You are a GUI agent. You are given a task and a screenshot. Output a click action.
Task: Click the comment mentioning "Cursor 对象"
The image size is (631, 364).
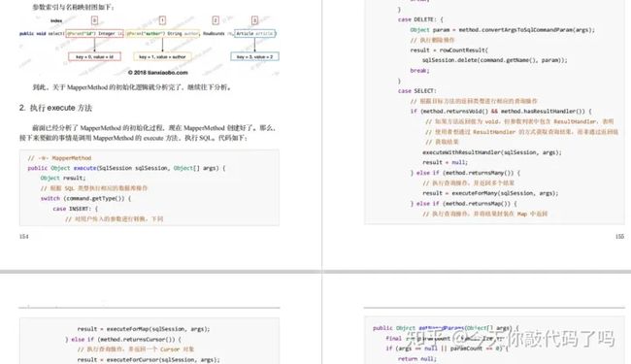click(x=136, y=349)
